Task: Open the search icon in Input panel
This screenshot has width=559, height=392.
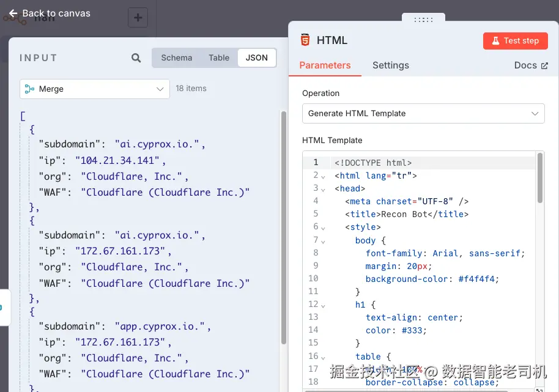Action: (136, 58)
